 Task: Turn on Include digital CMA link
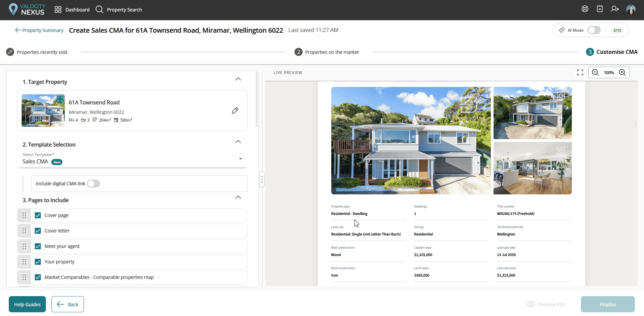click(93, 184)
